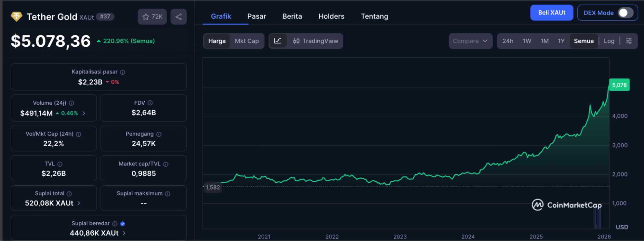The image size is (644, 241).
Task: Open the chart settings sliders icon
Action: [629, 41]
